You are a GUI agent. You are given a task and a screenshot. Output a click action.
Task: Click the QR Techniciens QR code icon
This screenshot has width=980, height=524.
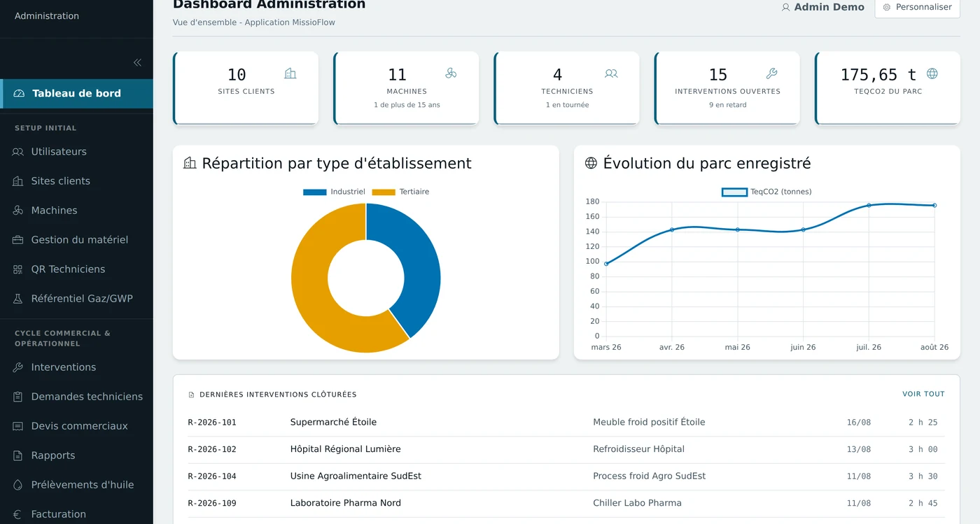click(x=18, y=269)
